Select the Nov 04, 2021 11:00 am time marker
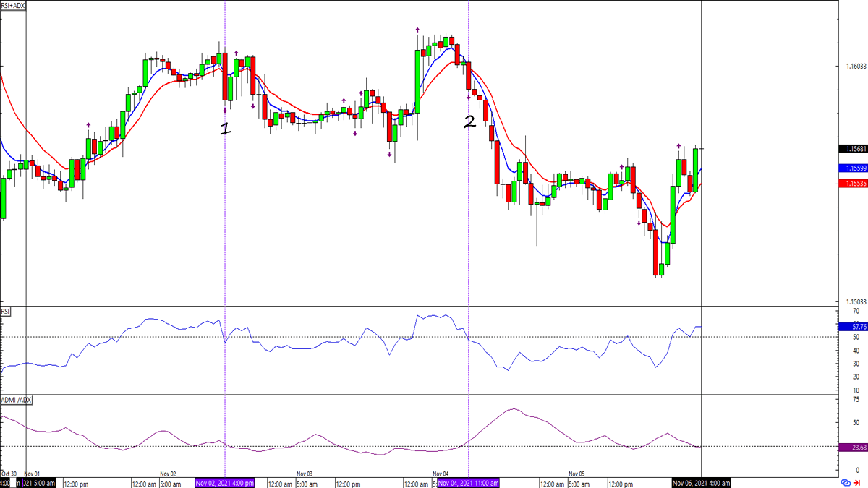 point(469,483)
